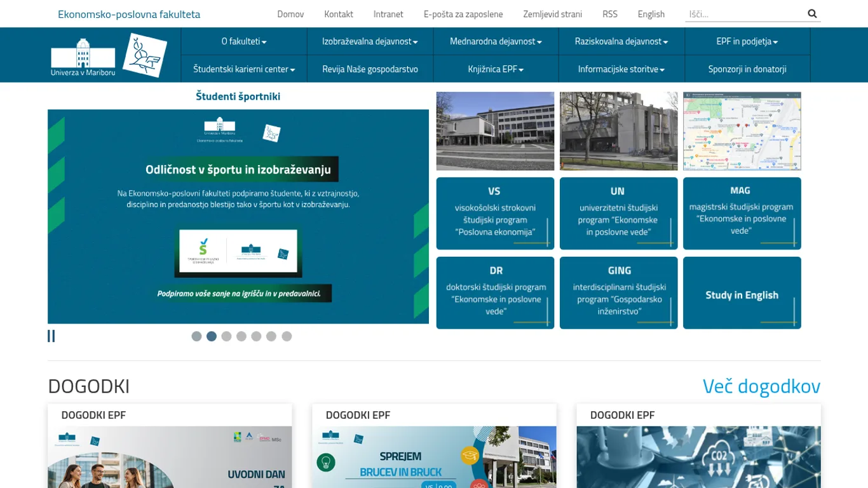Open DR doktorski študijski program tile

pyautogui.click(x=495, y=293)
